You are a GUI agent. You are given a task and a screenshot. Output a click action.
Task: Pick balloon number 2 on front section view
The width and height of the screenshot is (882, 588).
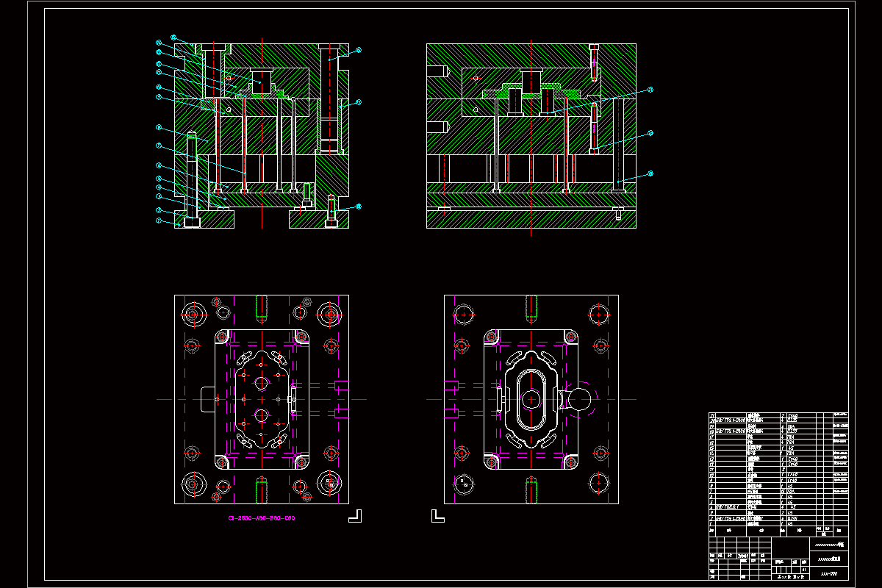tap(158, 210)
